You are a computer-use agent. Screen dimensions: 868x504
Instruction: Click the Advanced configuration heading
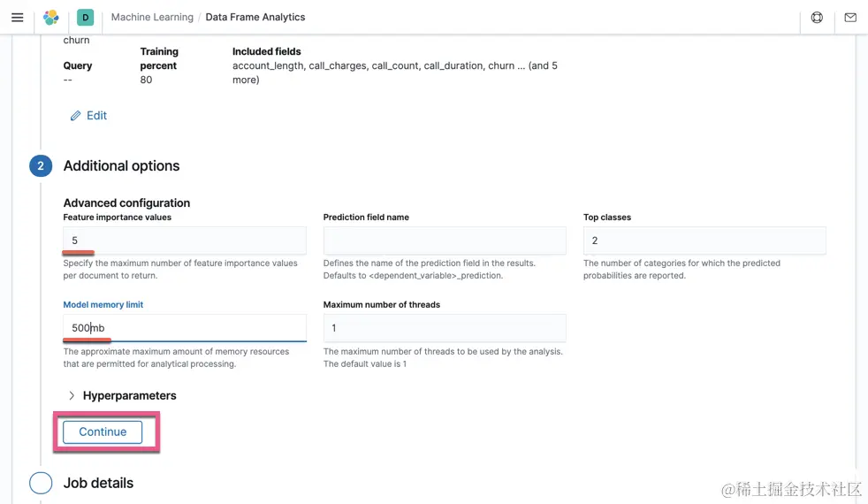point(126,202)
